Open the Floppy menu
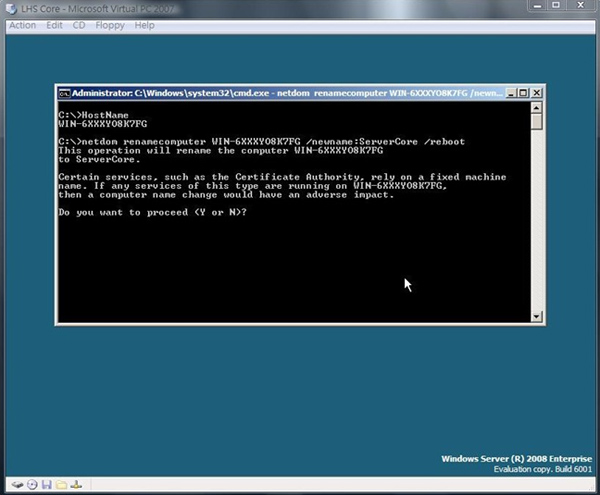 [x=110, y=24]
